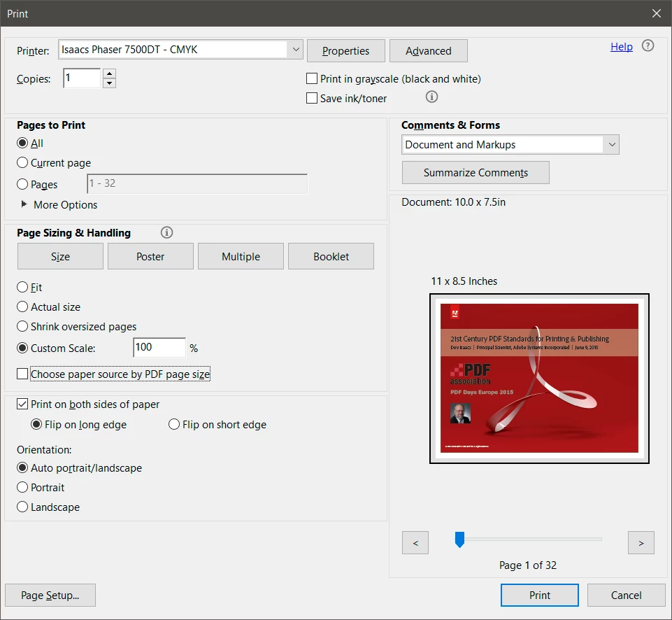
Task: Select Landscape orientation
Action: pyautogui.click(x=22, y=507)
